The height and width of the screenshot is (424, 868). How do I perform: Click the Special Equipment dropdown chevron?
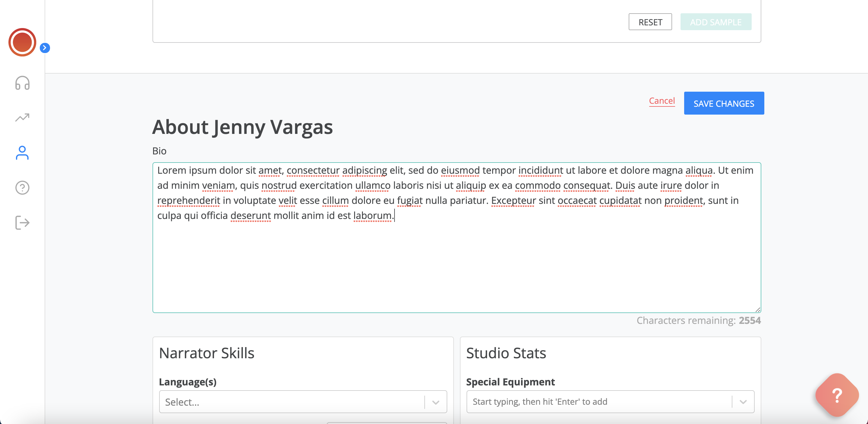tap(743, 402)
